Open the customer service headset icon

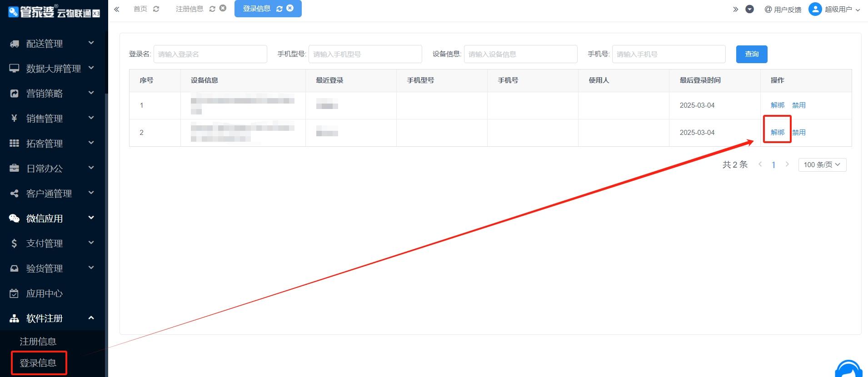848,369
